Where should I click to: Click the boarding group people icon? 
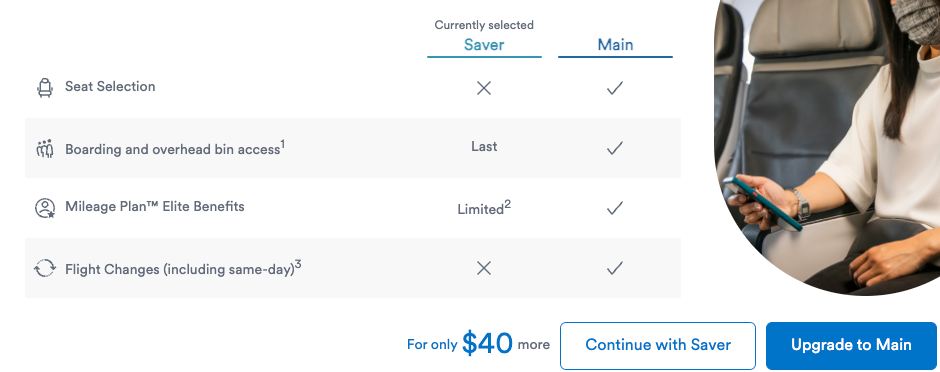click(x=45, y=148)
